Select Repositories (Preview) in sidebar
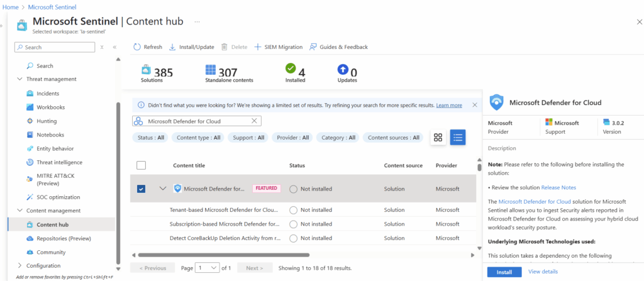 64,238
